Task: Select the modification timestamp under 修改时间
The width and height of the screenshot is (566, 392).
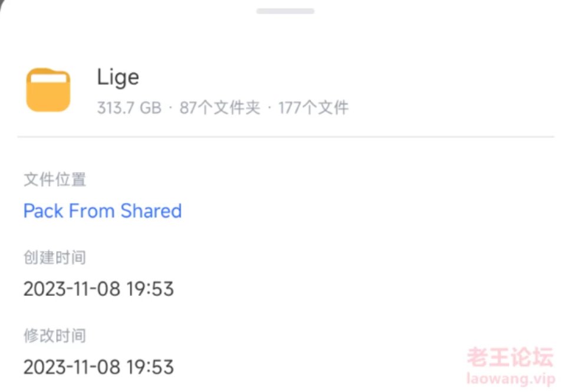Action: click(x=98, y=367)
